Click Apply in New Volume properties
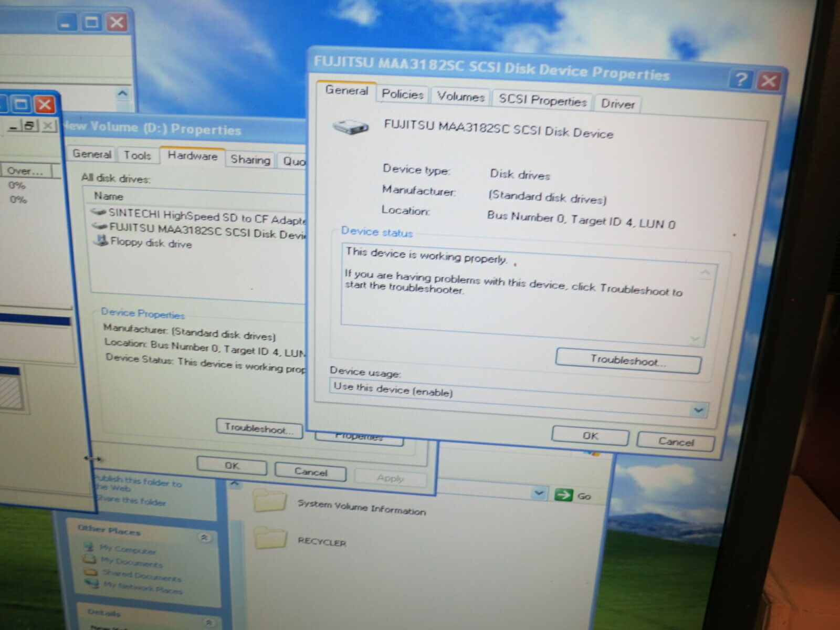 pyautogui.click(x=390, y=478)
